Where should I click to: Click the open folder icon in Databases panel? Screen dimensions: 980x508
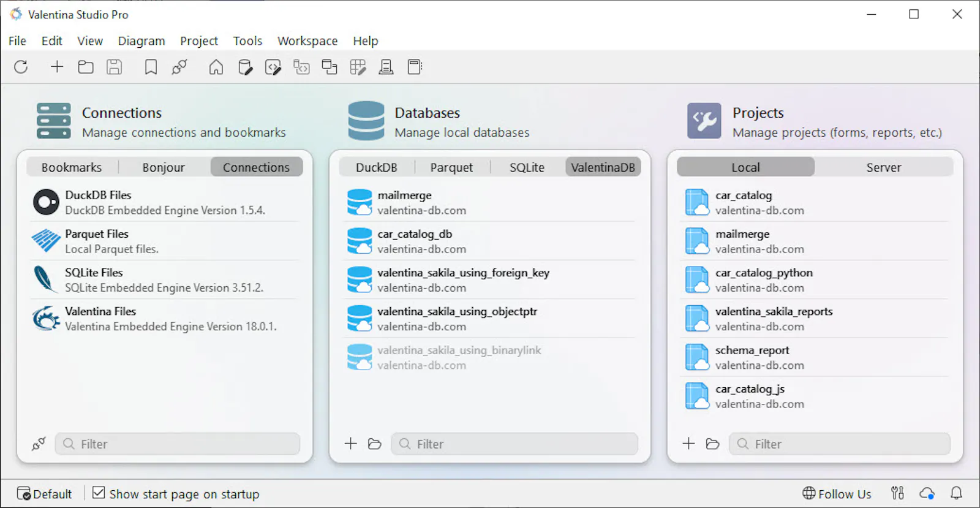[375, 444]
